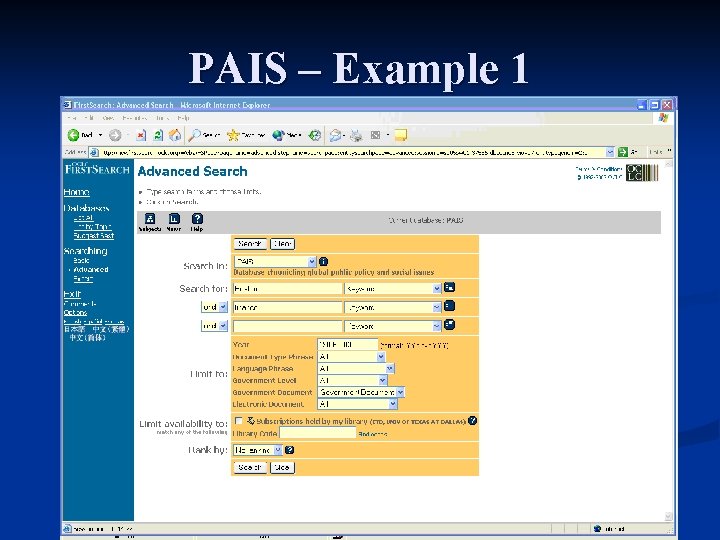The width and height of the screenshot is (720, 540).
Task: Open third row Keyword index dropdown
Action: tap(436, 326)
